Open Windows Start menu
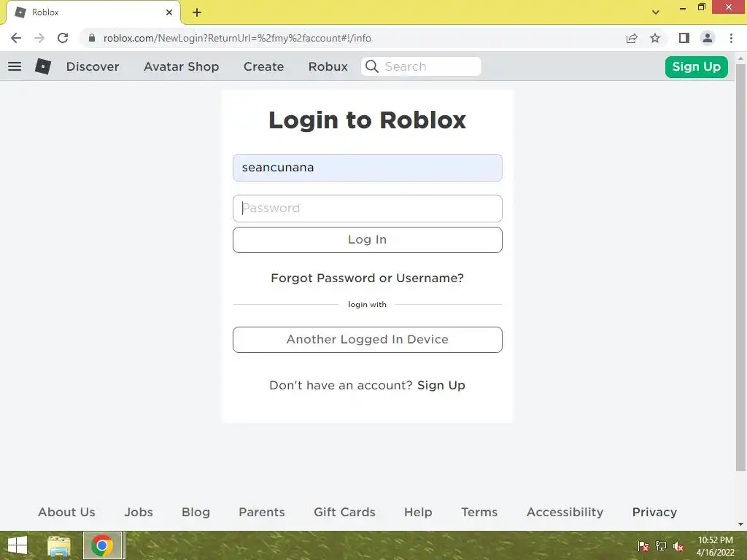 click(18, 545)
